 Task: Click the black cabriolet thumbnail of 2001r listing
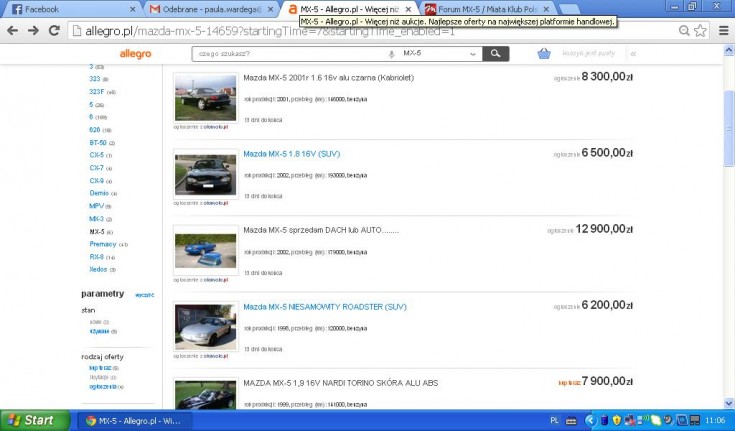[x=206, y=98]
